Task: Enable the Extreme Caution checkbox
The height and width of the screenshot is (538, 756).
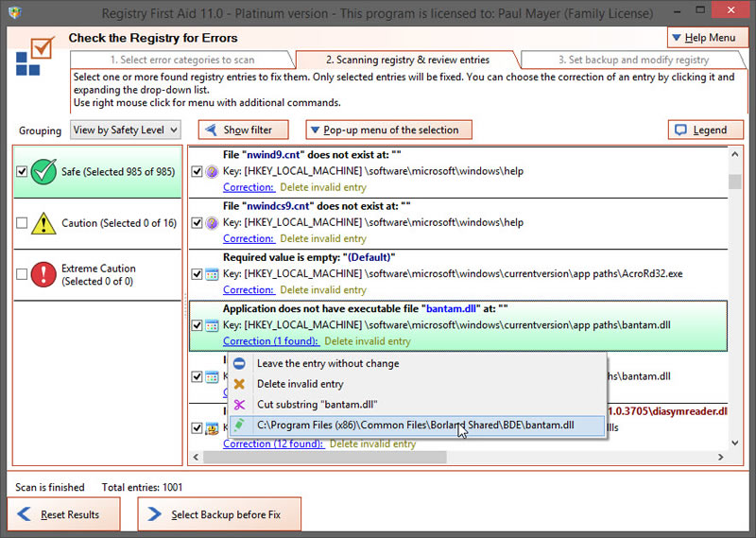Action: tap(22, 274)
